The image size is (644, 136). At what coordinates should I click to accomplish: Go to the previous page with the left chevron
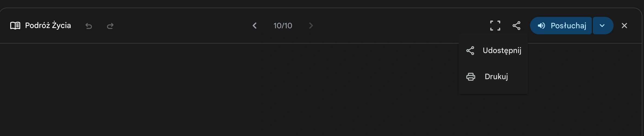(x=255, y=26)
